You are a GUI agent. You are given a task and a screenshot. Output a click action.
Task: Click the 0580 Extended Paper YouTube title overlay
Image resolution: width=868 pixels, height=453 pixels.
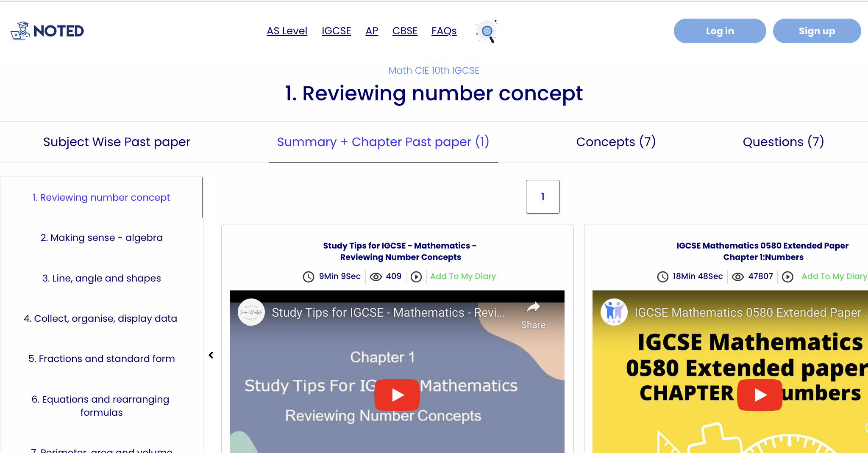point(751,312)
